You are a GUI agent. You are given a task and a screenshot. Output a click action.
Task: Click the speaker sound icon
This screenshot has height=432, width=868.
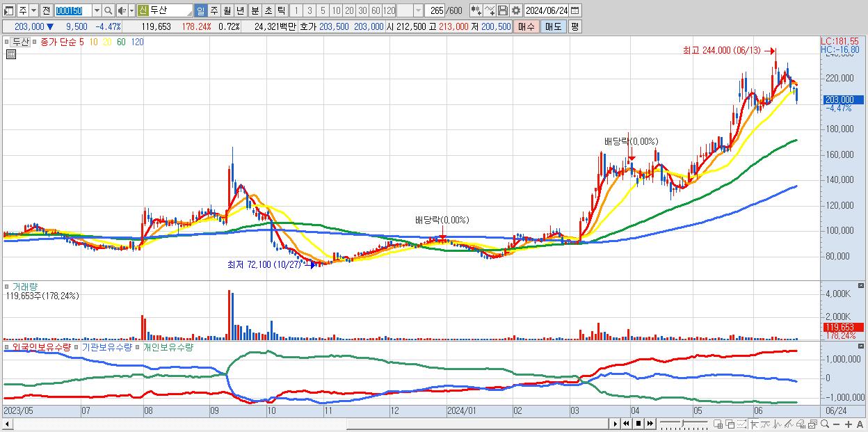122,10
